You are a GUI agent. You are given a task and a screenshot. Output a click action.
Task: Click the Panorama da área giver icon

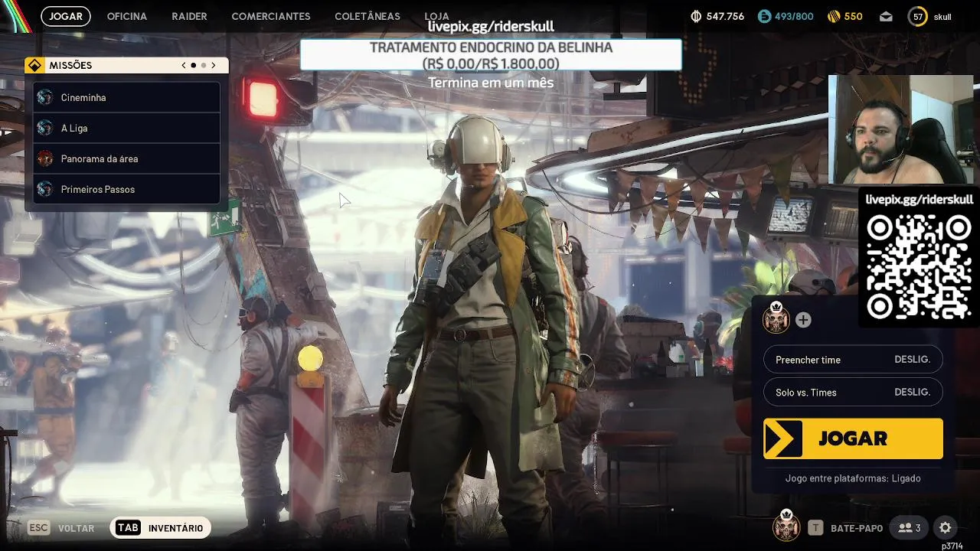coord(45,158)
